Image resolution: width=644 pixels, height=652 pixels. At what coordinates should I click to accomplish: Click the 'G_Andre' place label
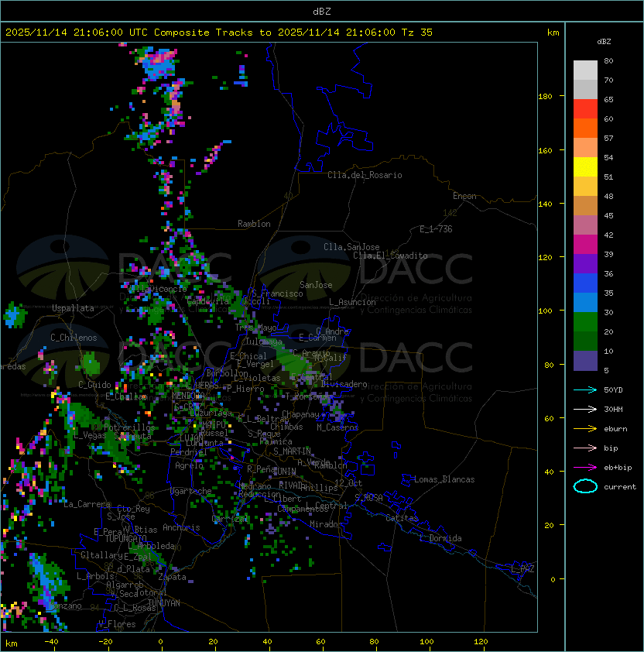pyautogui.click(x=332, y=331)
